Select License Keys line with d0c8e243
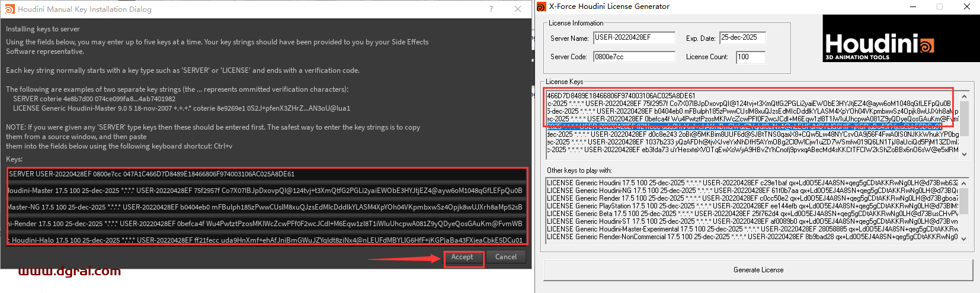 752,134
